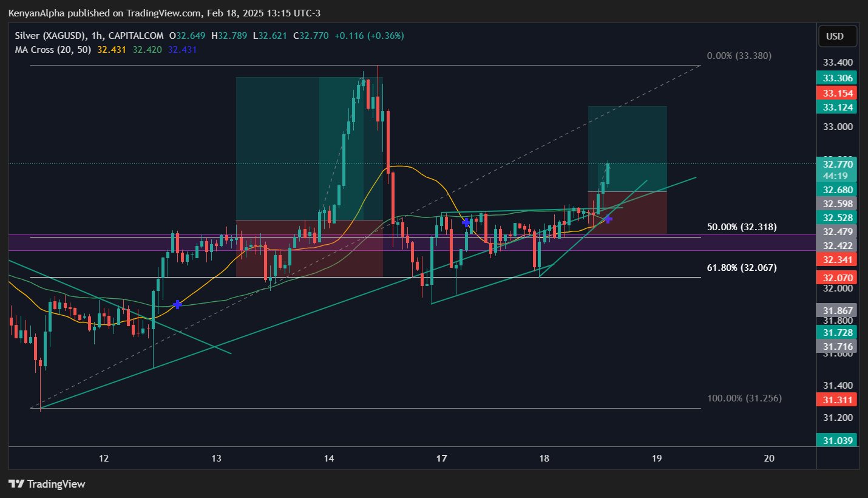The height and width of the screenshot is (498, 868).
Task: Click the blue 32.431 MA Cross value
Action: pyautogui.click(x=183, y=49)
